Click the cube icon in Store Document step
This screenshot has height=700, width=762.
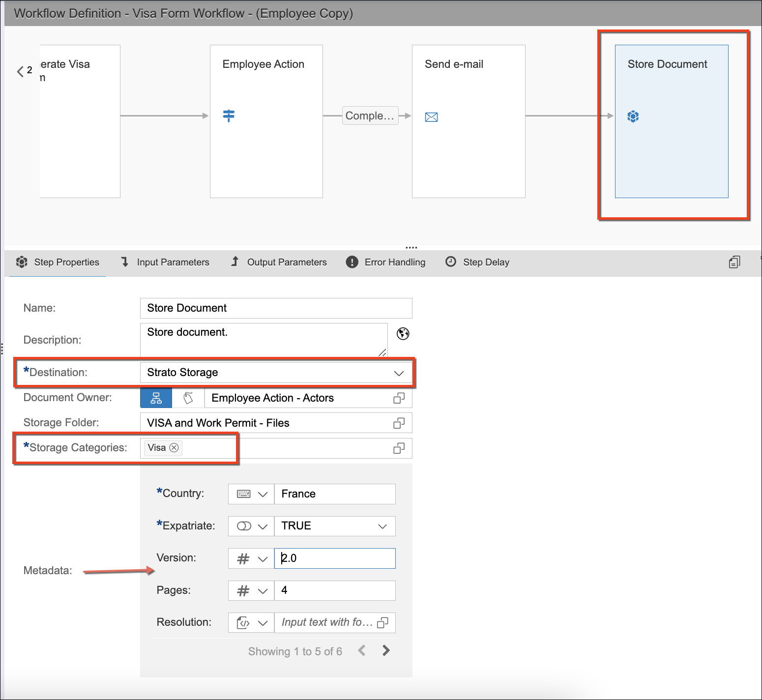(x=633, y=117)
